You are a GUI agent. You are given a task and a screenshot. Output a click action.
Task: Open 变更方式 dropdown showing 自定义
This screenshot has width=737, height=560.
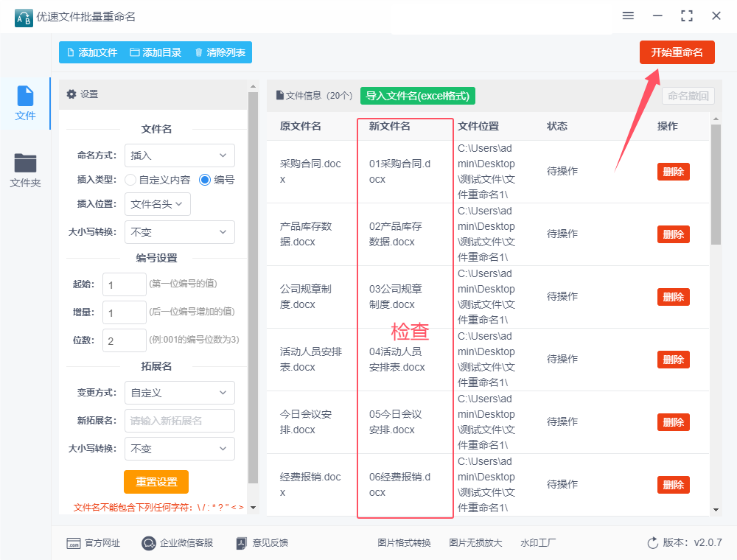point(180,393)
